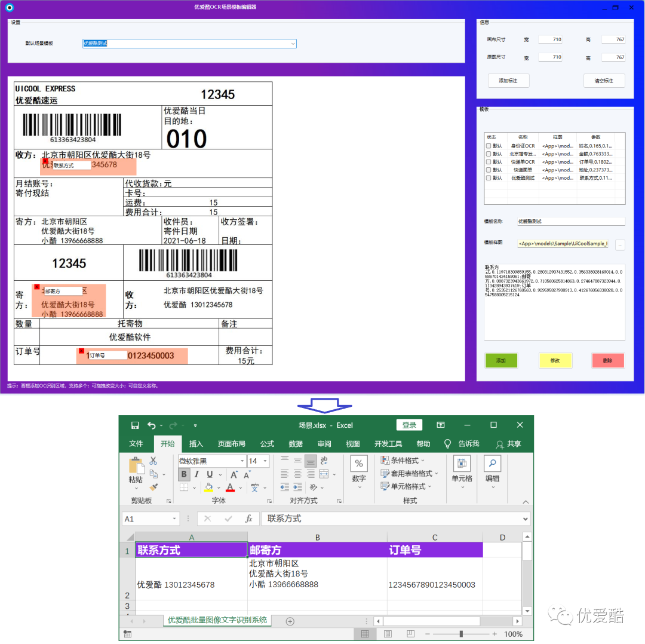Image resolution: width=645 pixels, height=644 pixels.
Task: Click the Excel zoom slider handle
Action: tap(461, 634)
